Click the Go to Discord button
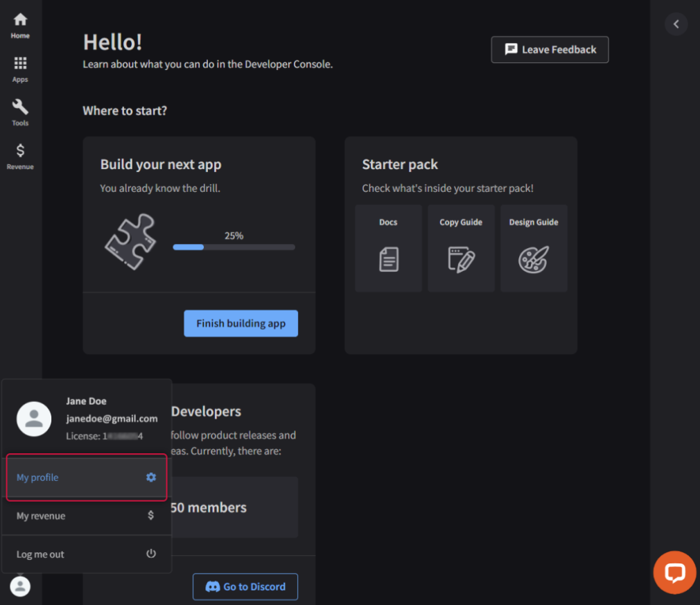700x605 pixels. tap(245, 586)
